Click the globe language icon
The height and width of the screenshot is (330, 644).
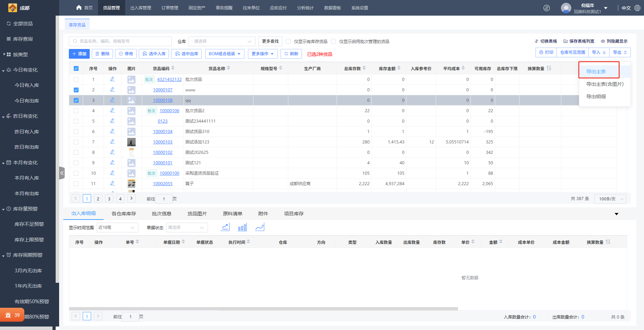637,8
